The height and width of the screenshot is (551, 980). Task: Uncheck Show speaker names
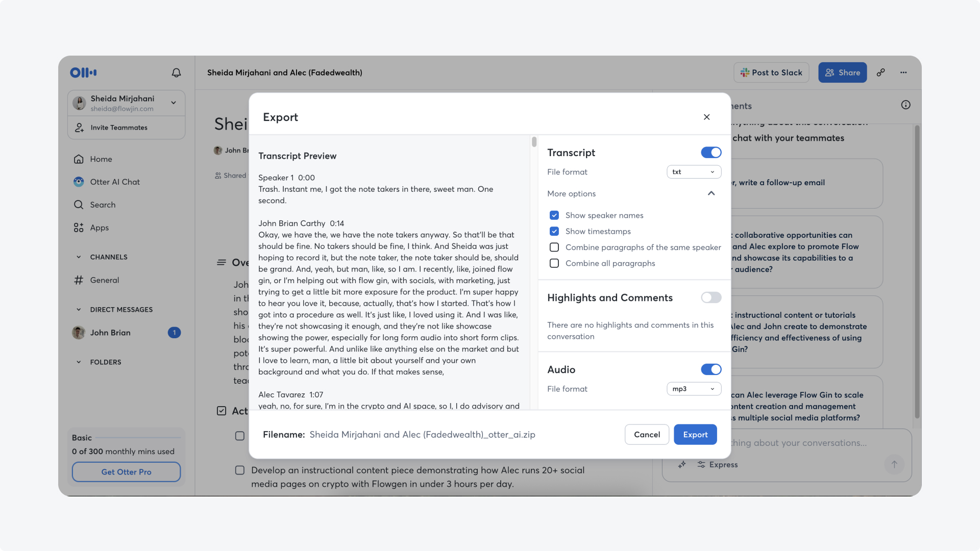[554, 215]
